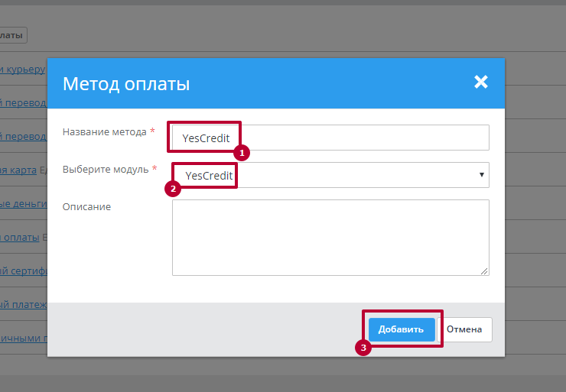Click the partially visible латы button at top
This screenshot has height=392, width=566.
pyautogui.click(x=13, y=35)
